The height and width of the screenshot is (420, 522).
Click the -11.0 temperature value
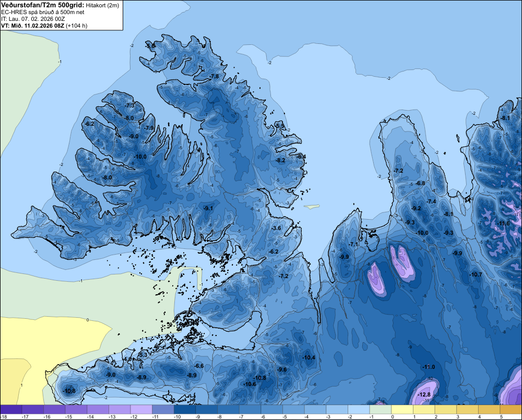click(x=429, y=367)
